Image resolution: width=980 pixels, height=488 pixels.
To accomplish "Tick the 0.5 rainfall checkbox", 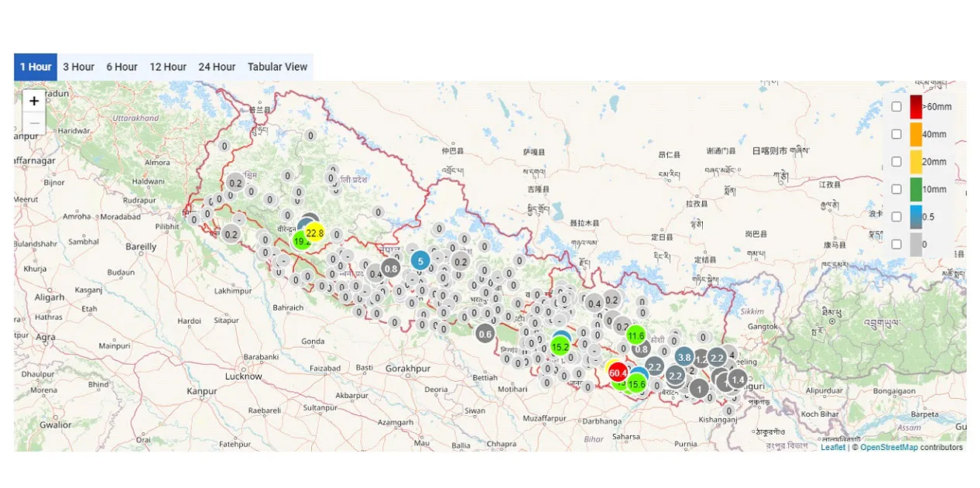I will (x=896, y=217).
